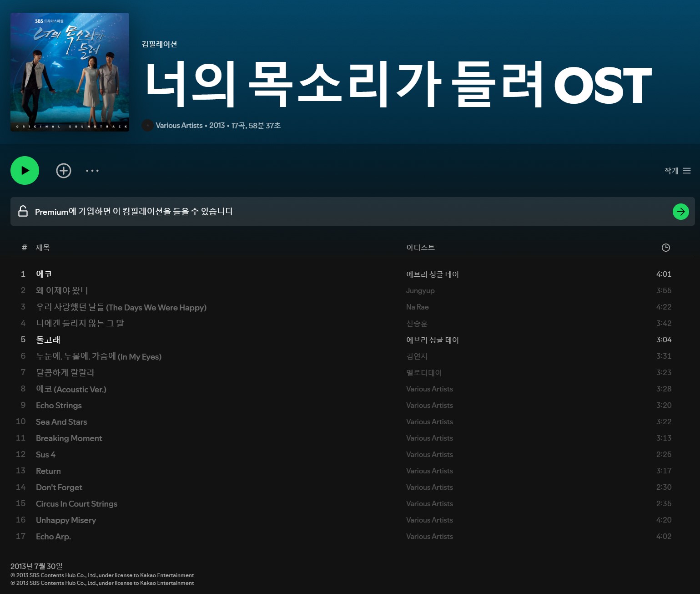Click the artist link 에브리 싱글 데이
The width and height of the screenshot is (700, 594).
pos(432,274)
